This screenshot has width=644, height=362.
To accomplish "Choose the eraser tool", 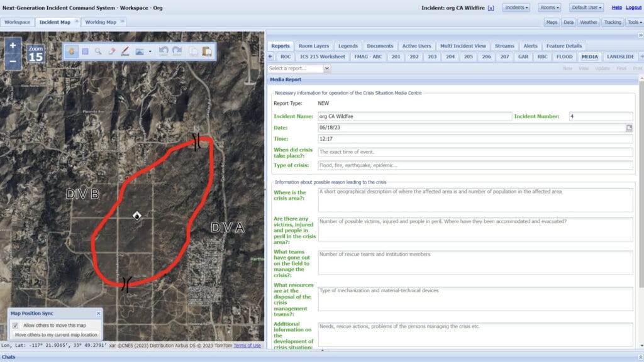I will [112, 52].
